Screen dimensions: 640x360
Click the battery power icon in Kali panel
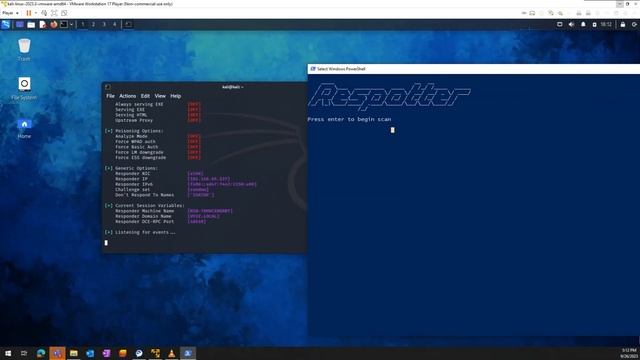pyautogui.click(x=594, y=24)
